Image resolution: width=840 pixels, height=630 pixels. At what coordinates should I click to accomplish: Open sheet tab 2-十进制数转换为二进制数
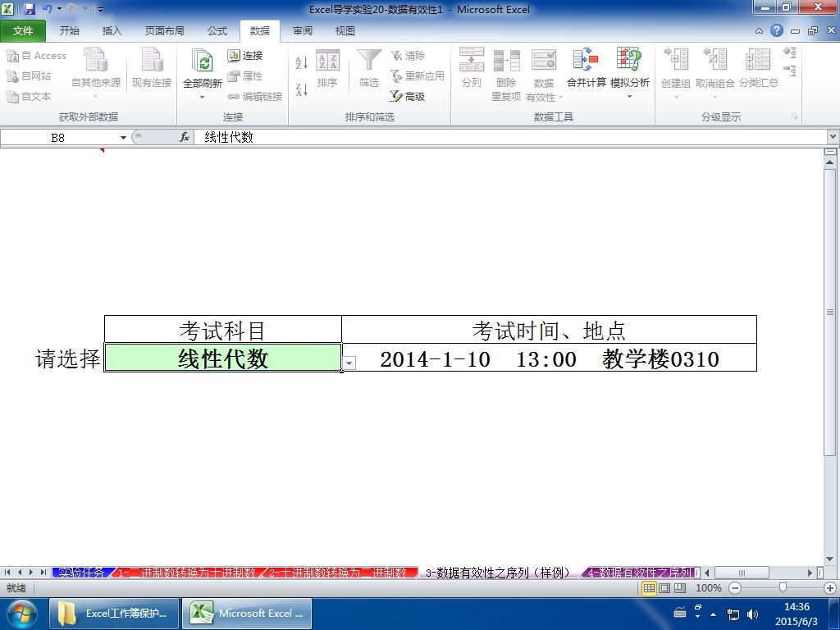click(x=338, y=573)
